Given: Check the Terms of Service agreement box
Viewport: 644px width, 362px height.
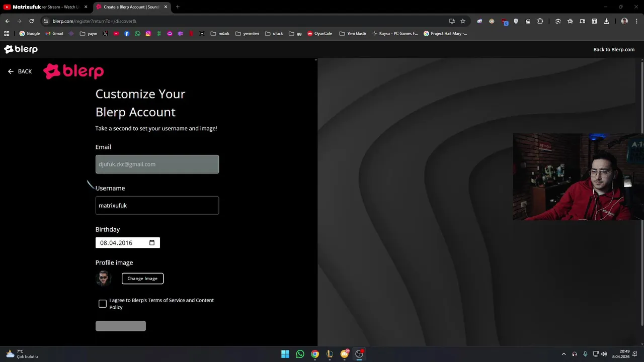Looking at the screenshot, I should tap(103, 304).
